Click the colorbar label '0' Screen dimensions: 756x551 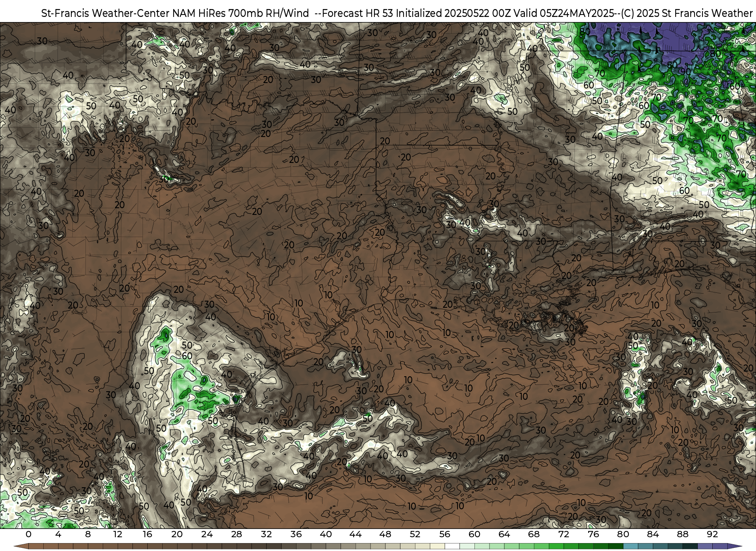pyautogui.click(x=28, y=534)
